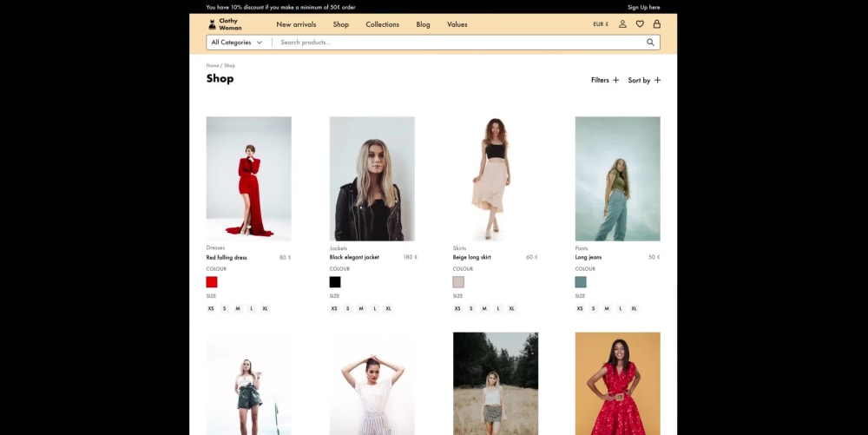
Task: Select the beige colour swatch
Action: click(458, 282)
